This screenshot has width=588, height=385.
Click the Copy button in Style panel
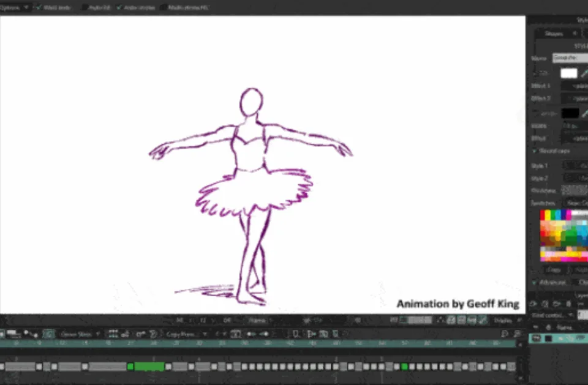(x=553, y=269)
